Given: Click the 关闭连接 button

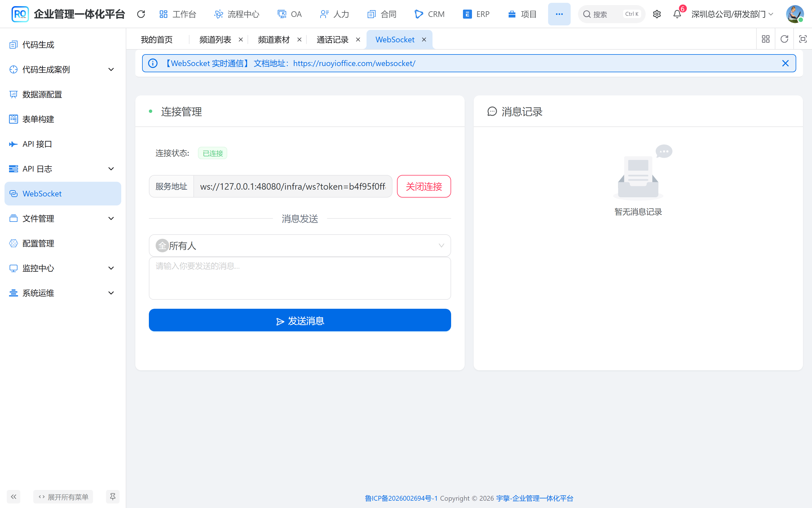Looking at the screenshot, I should 424,186.
